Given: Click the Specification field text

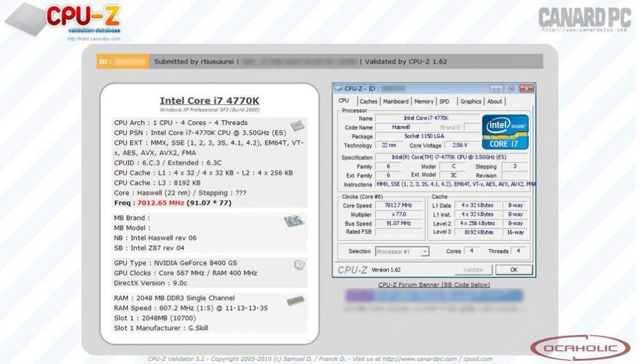Looking at the screenshot, I should click(x=451, y=157).
